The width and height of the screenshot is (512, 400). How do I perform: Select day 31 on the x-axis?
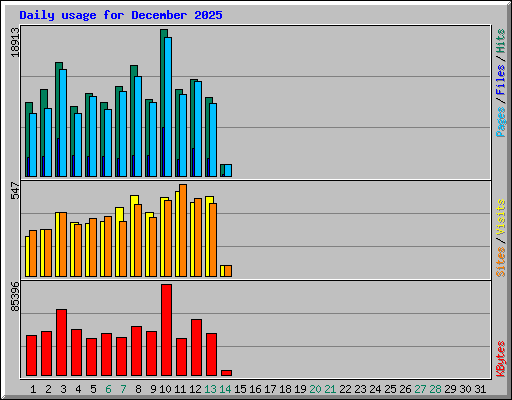pyautogui.click(x=480, y=389)
